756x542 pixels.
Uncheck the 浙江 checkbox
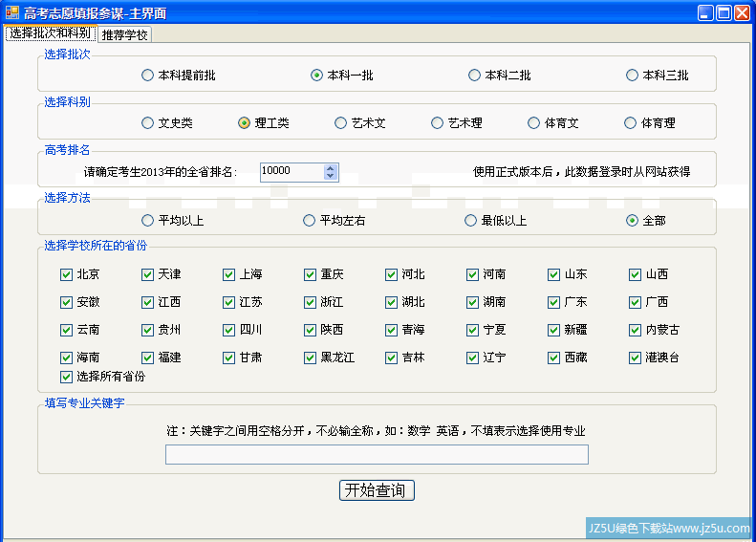310,302
